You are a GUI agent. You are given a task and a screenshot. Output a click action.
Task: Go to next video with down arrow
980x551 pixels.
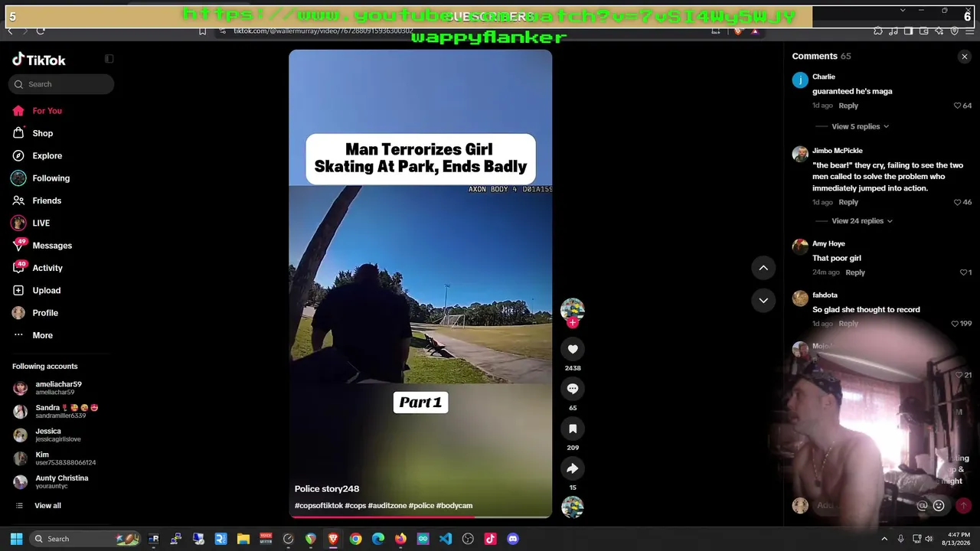point(763,301)
